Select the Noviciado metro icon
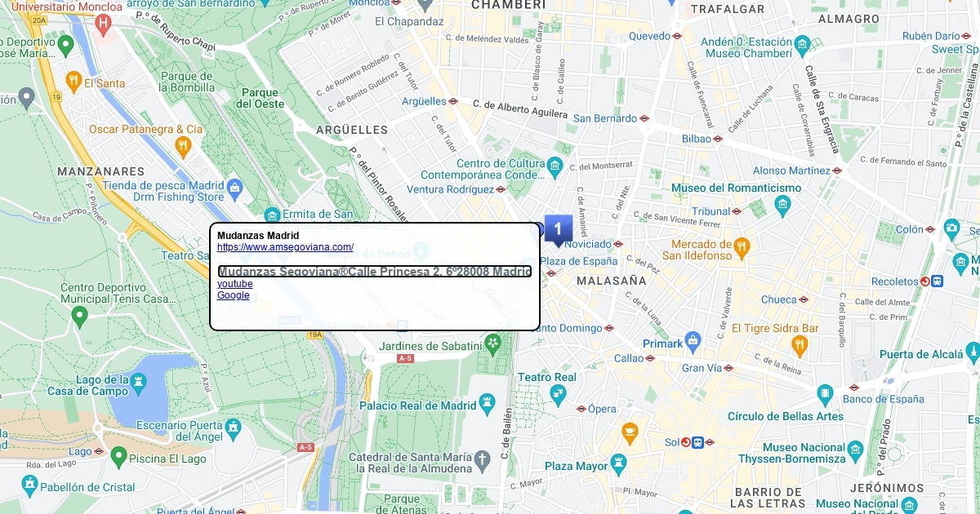 tap(618, 244)
